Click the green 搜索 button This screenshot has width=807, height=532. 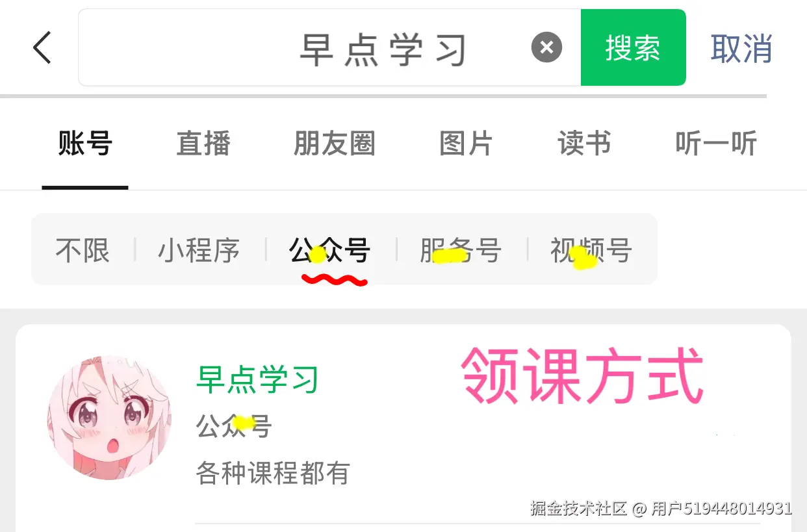(633, 47)
